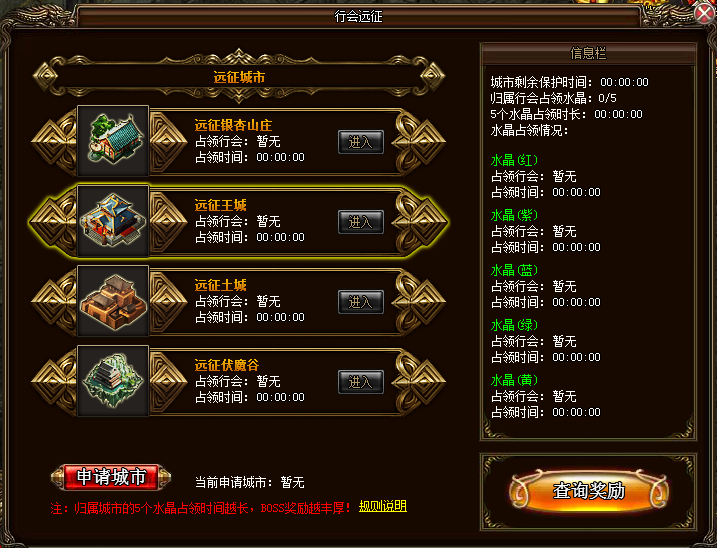Select the 远征银杏山庄 building icon
This screenshot has width=717, height=548.
(x=113, y=140)
